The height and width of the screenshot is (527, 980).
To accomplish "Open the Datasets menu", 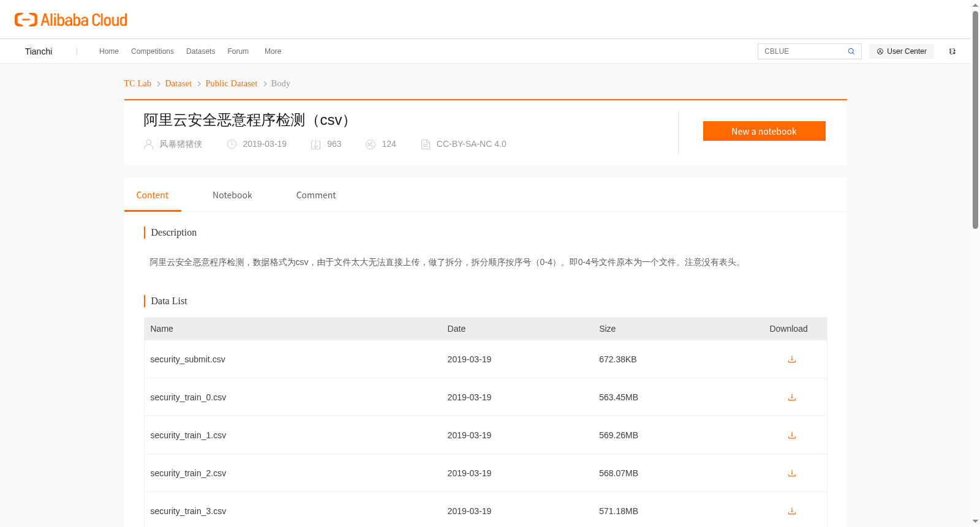I will (x=200, y=51).
